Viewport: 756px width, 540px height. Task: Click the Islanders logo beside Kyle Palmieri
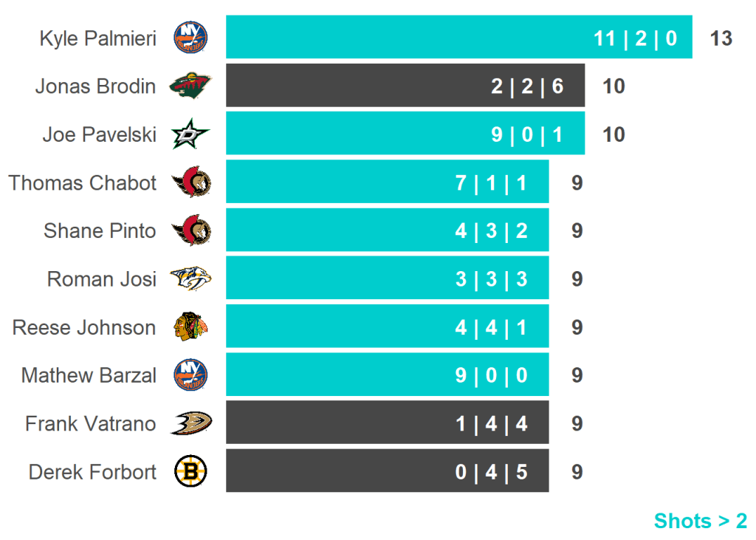pyautogui.click(x=190, y=38)
